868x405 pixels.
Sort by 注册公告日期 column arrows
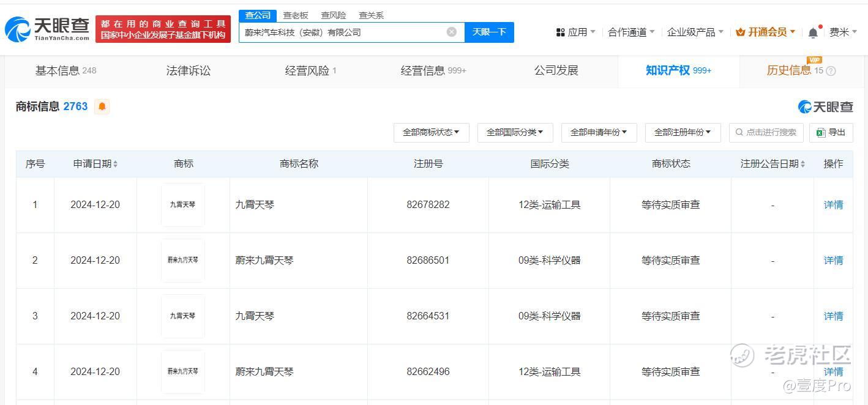(x=803, y=164)
